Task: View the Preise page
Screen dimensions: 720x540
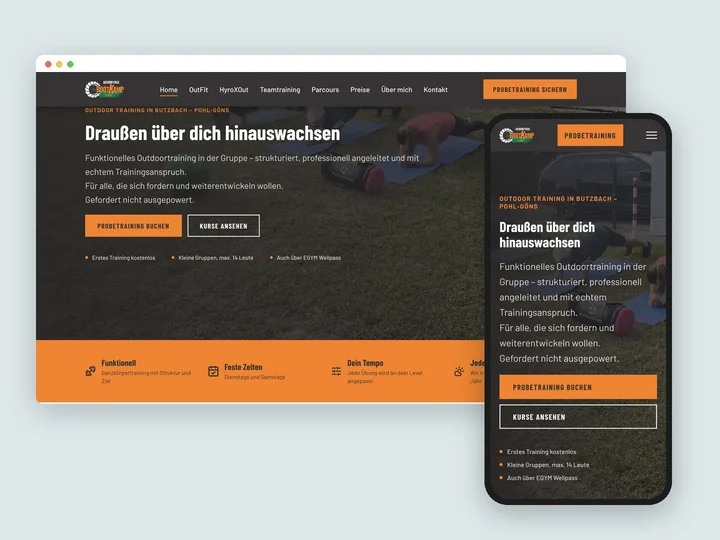Action: click(360, 90)
